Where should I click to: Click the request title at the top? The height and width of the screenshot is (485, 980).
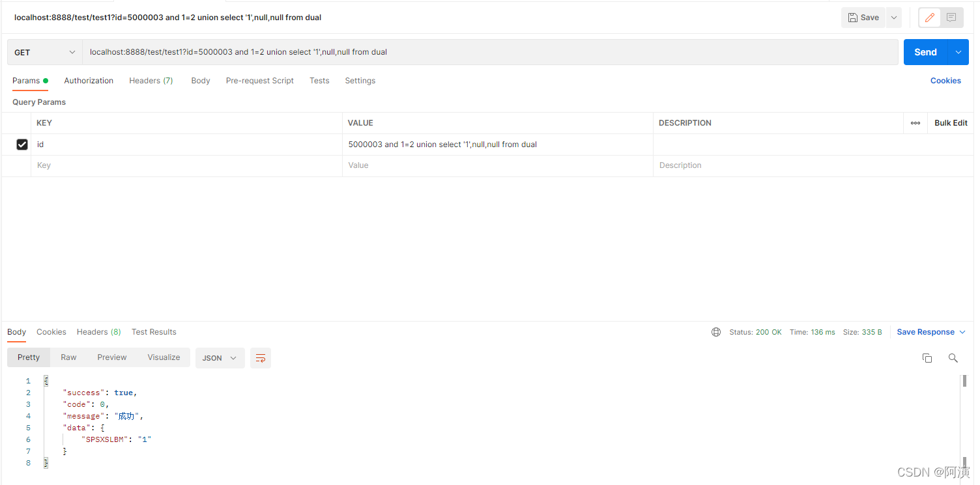pyautogui.click(x=167, y=18)
